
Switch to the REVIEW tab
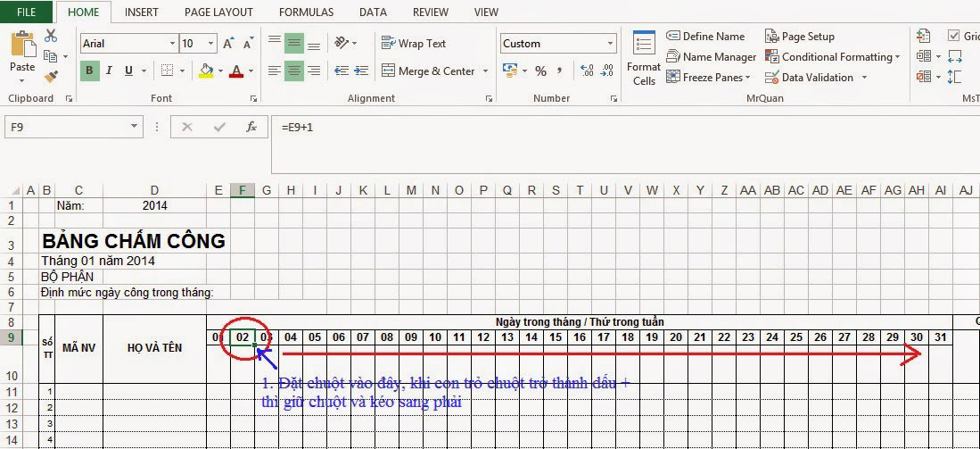click(x=431, y=12)
